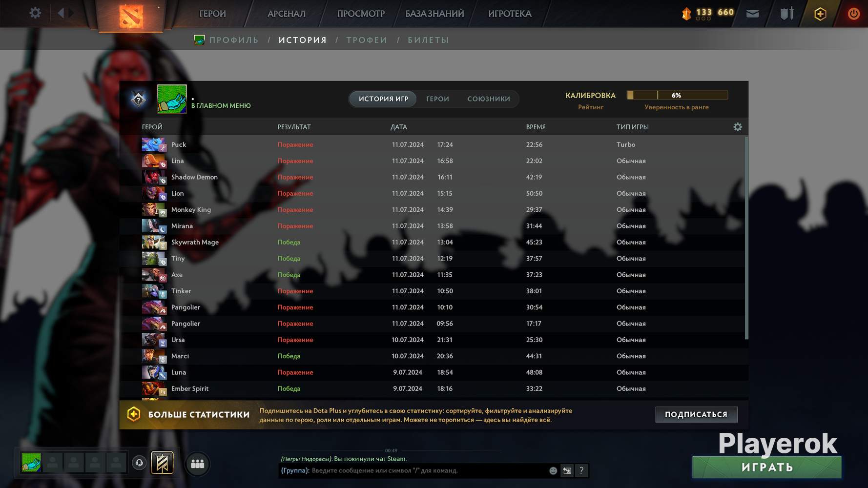
Task: Toggle the party voice headset icon
Action: 139,463
